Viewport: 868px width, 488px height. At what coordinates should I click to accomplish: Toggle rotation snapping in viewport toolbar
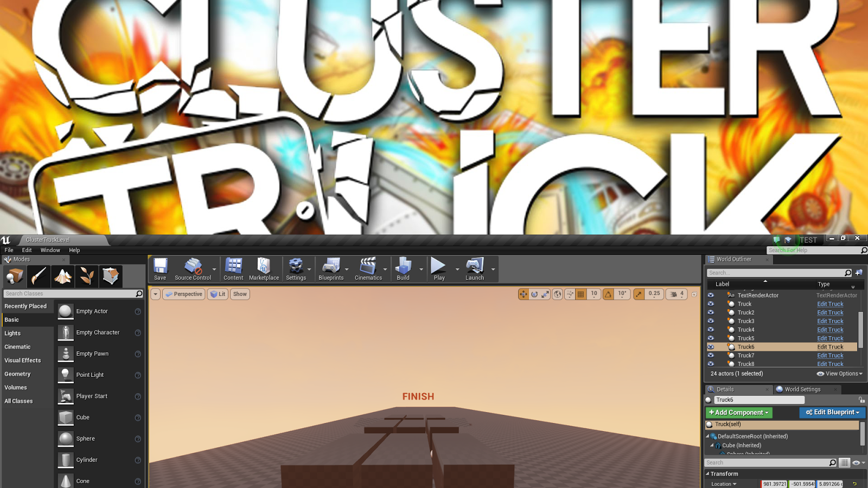click(609, 294)
